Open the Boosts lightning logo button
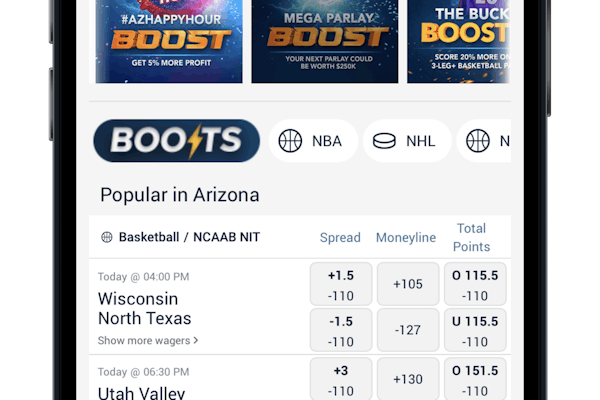Image resolution: width=600 pixels, height=400 pixels. click(176, 141)
